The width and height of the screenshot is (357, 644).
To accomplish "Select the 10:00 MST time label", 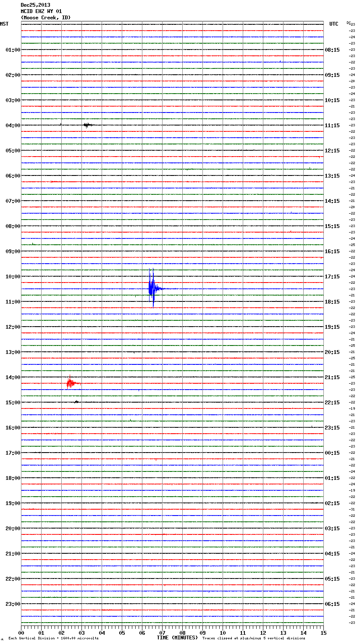I will pyautogui.click(x=13, y=277).
